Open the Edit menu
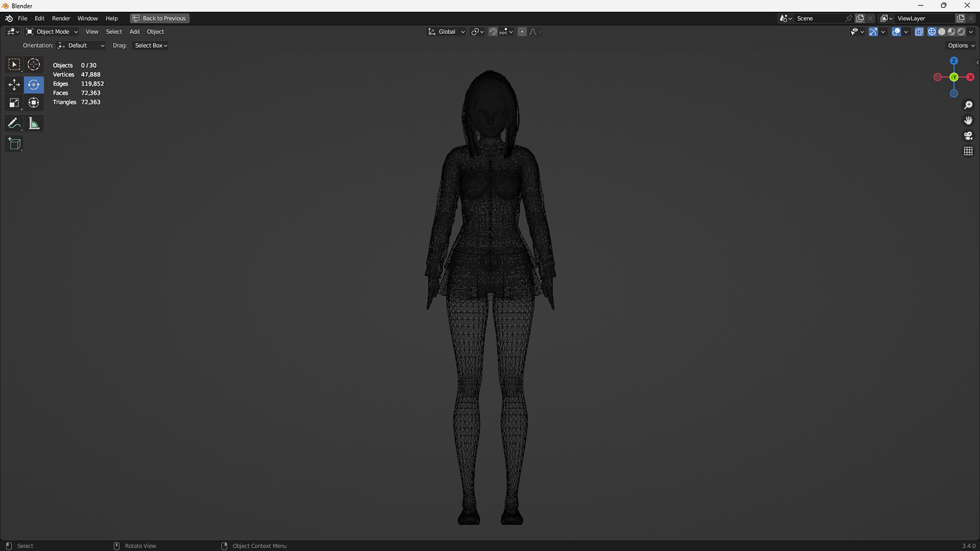The width and height of the screenshot is (980, 551). pos(39,18)
